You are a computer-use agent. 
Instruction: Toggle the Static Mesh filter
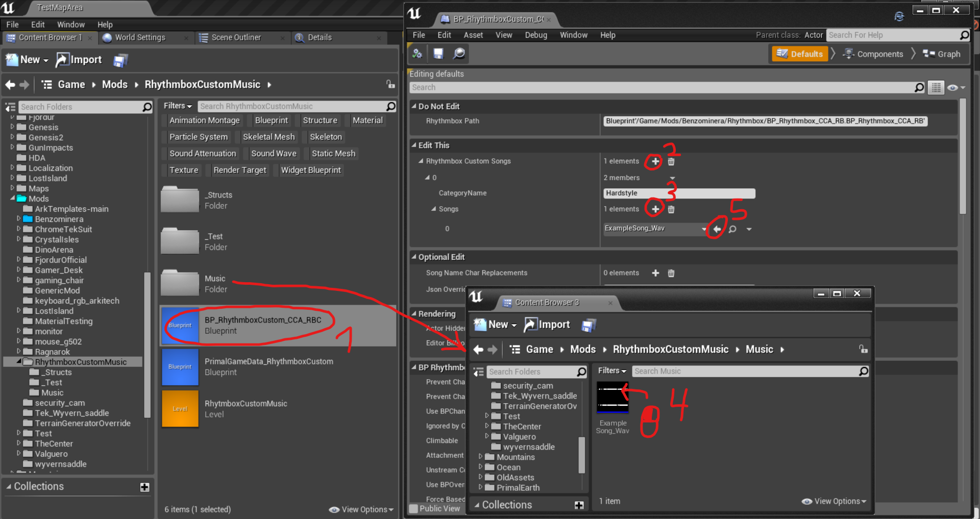333,154
